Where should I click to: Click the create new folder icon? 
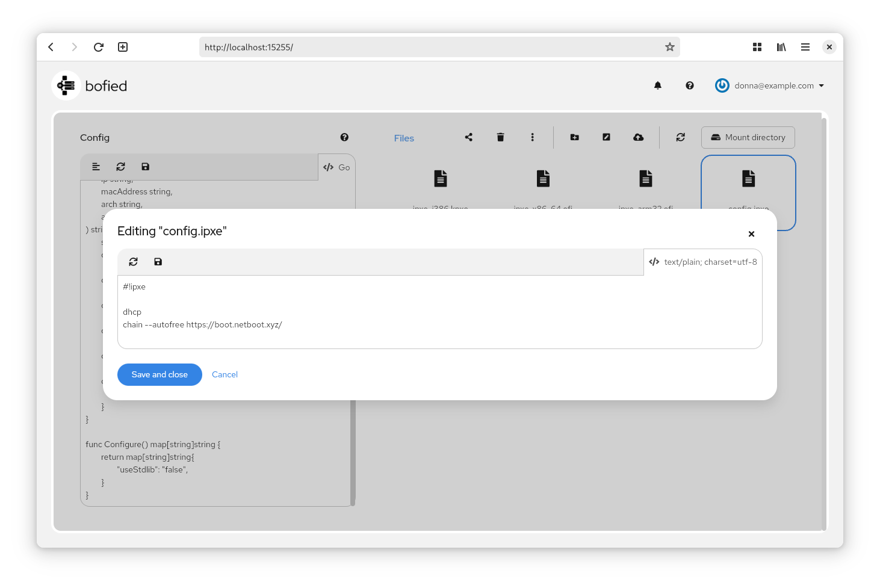[x=574, y=137]
